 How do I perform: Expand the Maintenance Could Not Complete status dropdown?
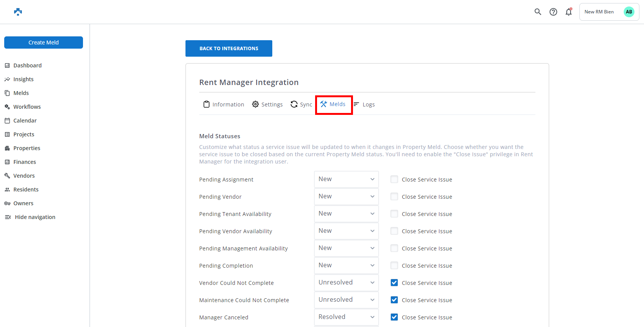tap(346, 300)
